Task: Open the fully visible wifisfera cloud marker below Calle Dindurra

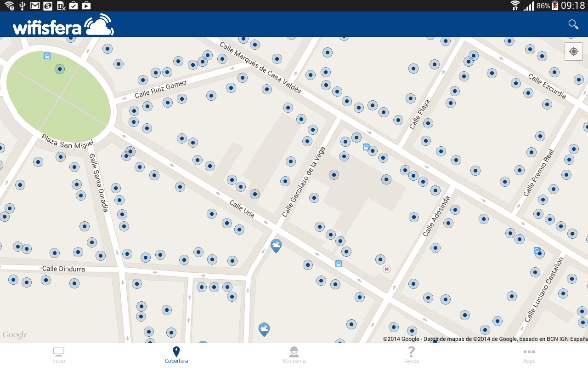Action: tap(264, 329)
